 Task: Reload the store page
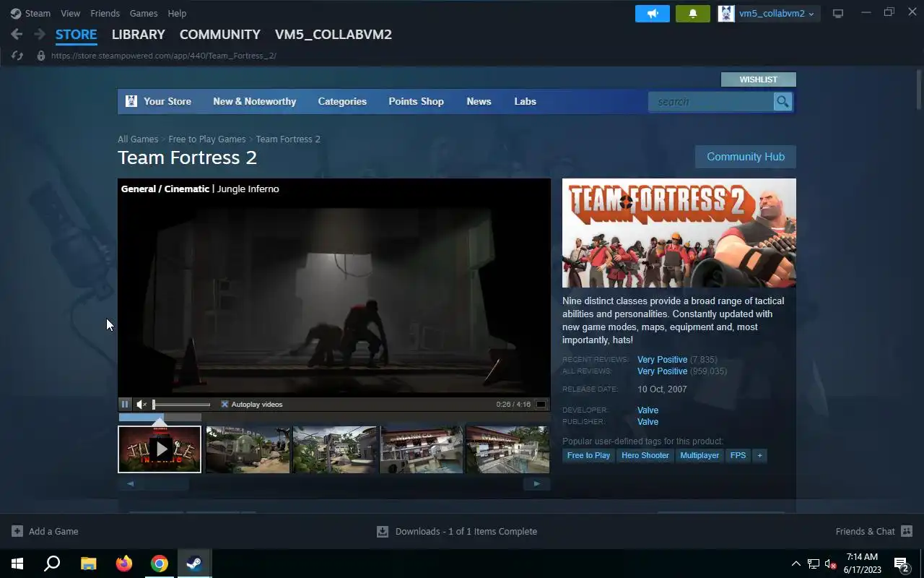pos(17,56)
